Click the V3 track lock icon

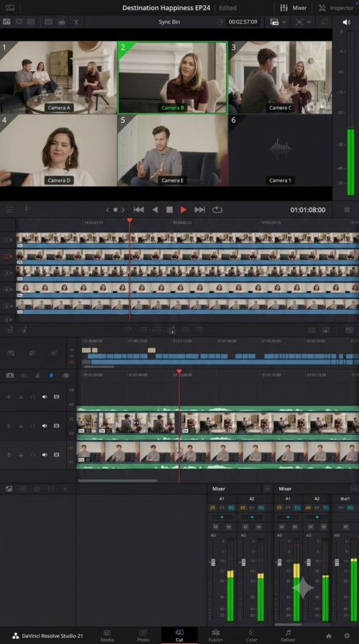point(21,397)
